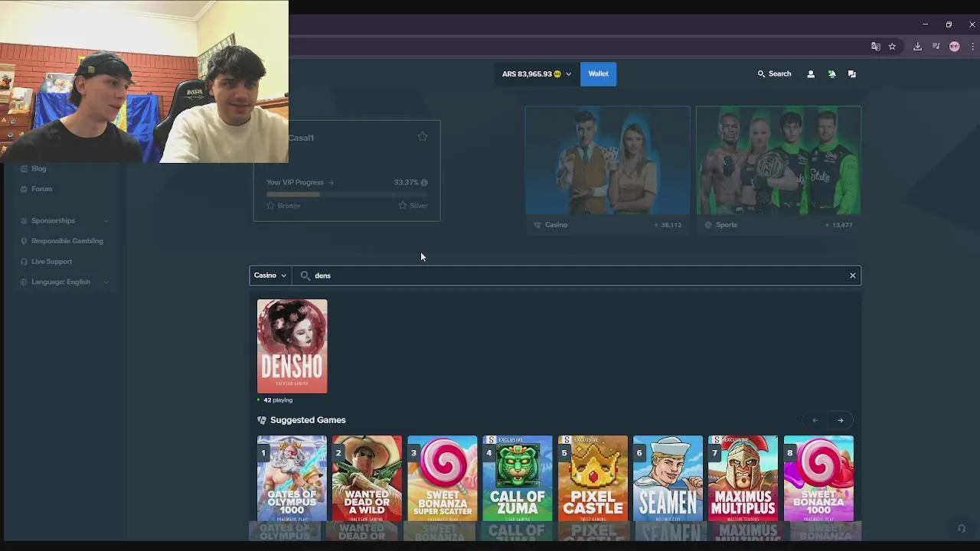Image resolution: width=980 pixels, height=551 pixels.
Task: Open the browser profile avatar
Action: click(x=954, y=47)
